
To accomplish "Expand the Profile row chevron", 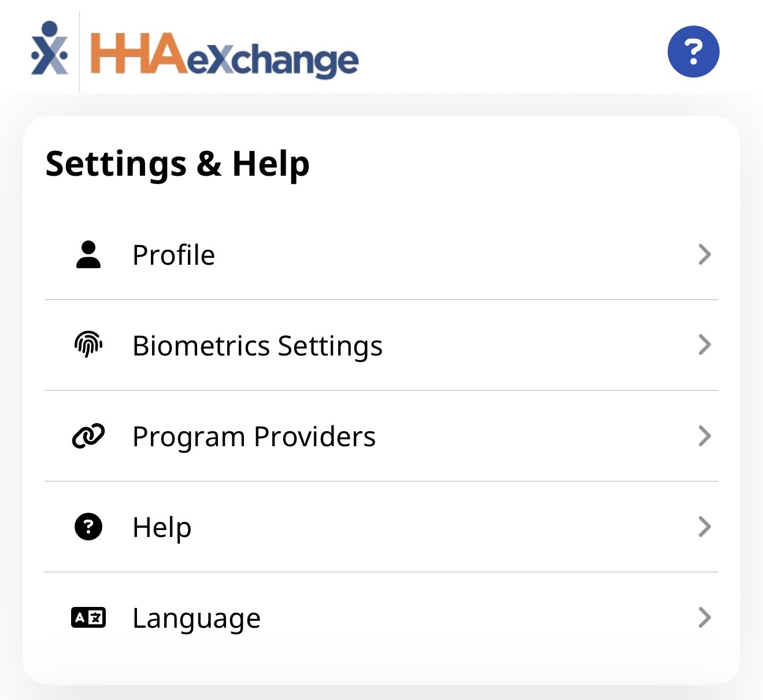I will [704, 254].
